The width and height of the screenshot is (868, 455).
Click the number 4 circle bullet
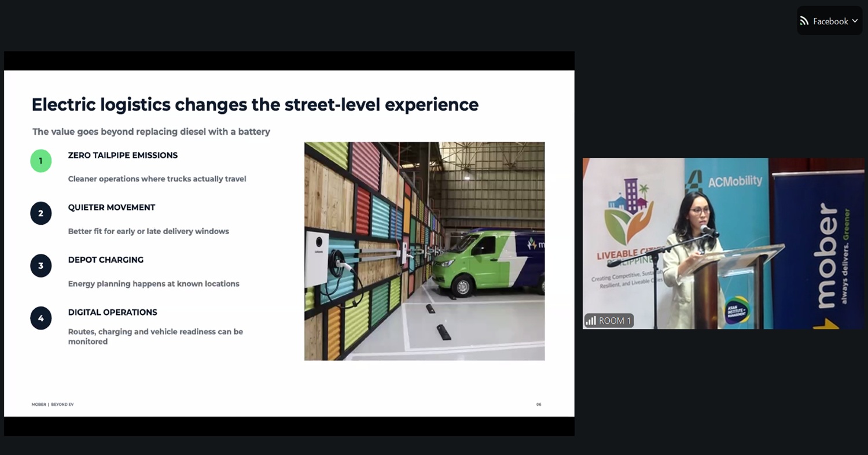click(x=41, y=318)
